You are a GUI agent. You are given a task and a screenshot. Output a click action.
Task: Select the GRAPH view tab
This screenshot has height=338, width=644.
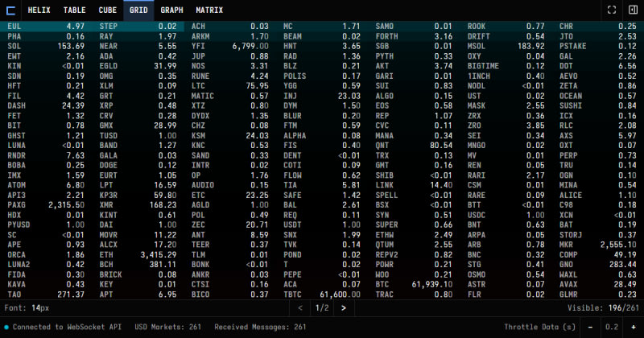pyautogui.click(x=171, y=10)
